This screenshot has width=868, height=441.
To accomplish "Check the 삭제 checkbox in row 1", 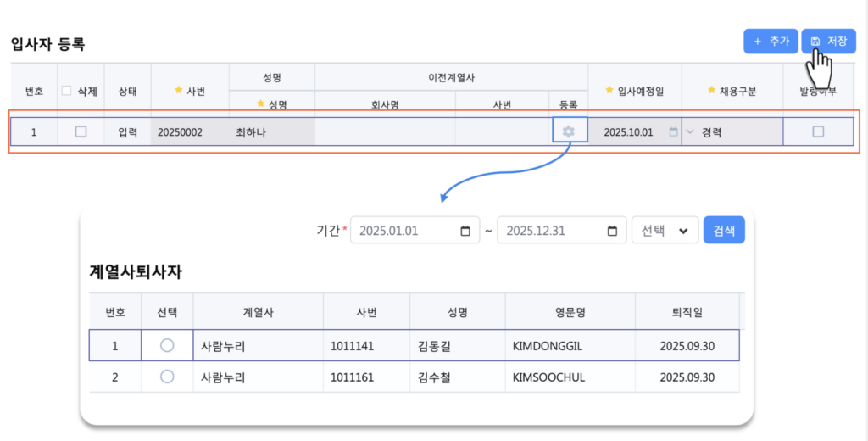I will pyautogui.click(x=81, y=131).
